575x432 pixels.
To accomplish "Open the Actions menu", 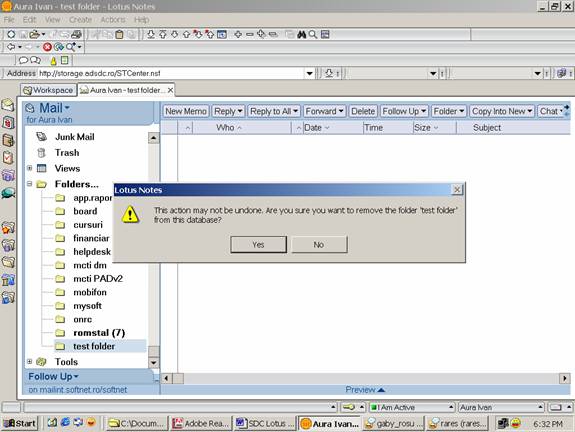I will 113,20.
